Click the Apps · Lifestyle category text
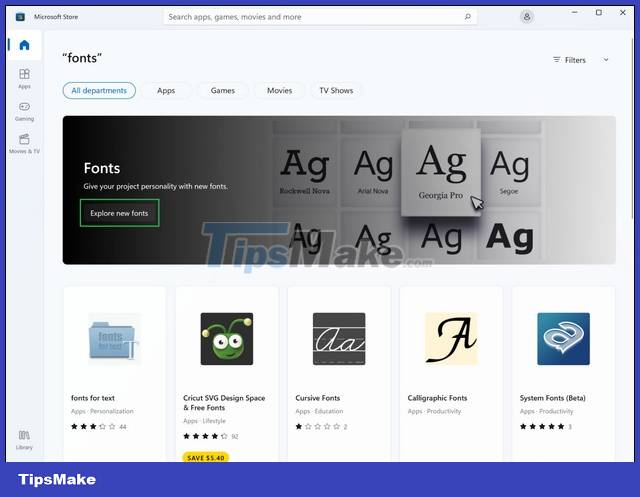 [204, 421]
